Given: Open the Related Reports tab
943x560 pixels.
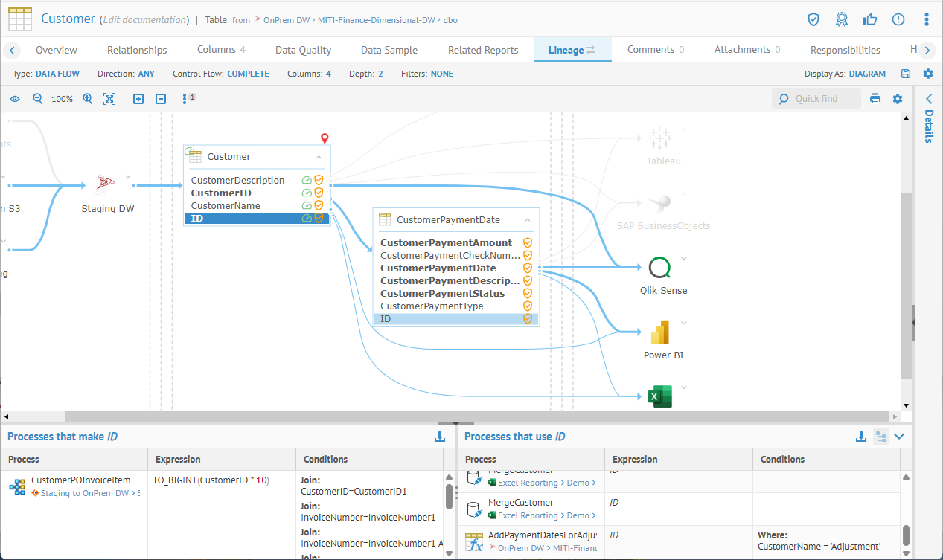Looking at the screenshot, I should (x=482, y=50).
